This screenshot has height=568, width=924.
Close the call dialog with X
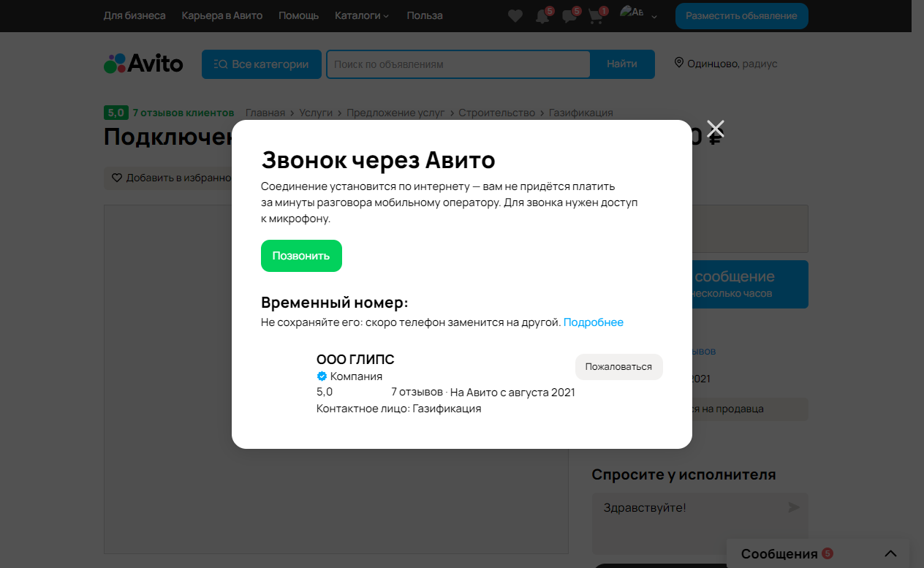[715, 129]
